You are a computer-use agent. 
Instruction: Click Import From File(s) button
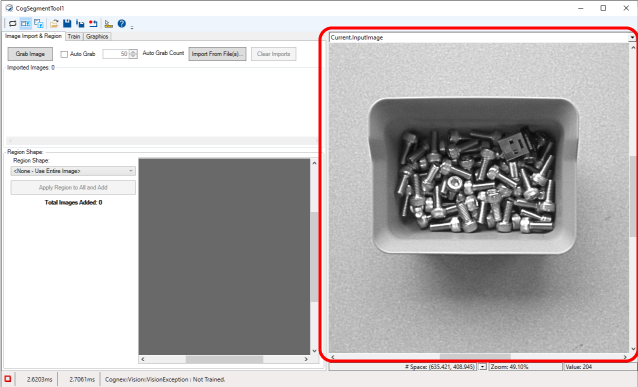[x=217, y=54]
